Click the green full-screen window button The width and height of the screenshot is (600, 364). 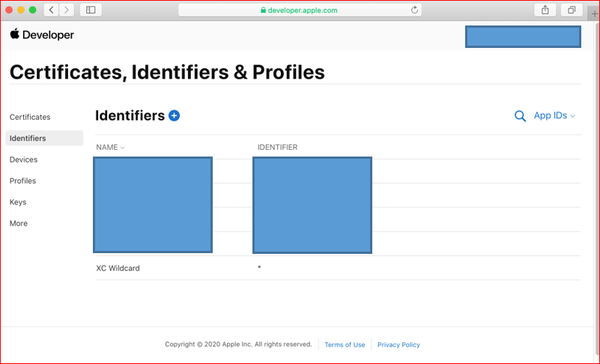pyautogui.click(x=33, y=10)
